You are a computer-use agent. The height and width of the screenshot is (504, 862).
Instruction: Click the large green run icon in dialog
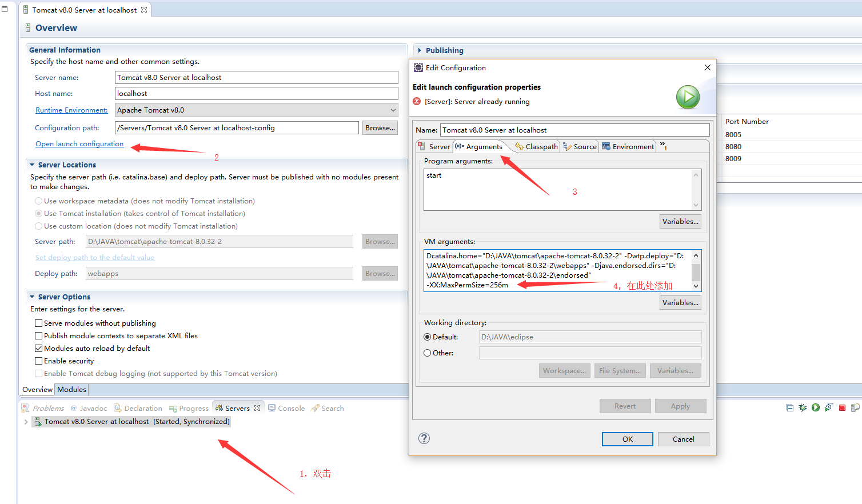pos(688,97)
